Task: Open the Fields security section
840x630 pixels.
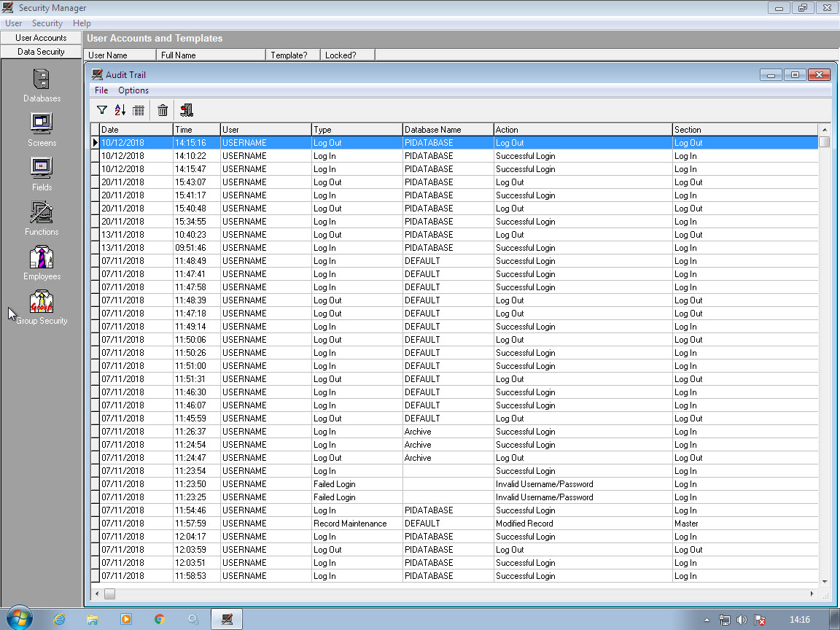Action: tap(42, 174)
